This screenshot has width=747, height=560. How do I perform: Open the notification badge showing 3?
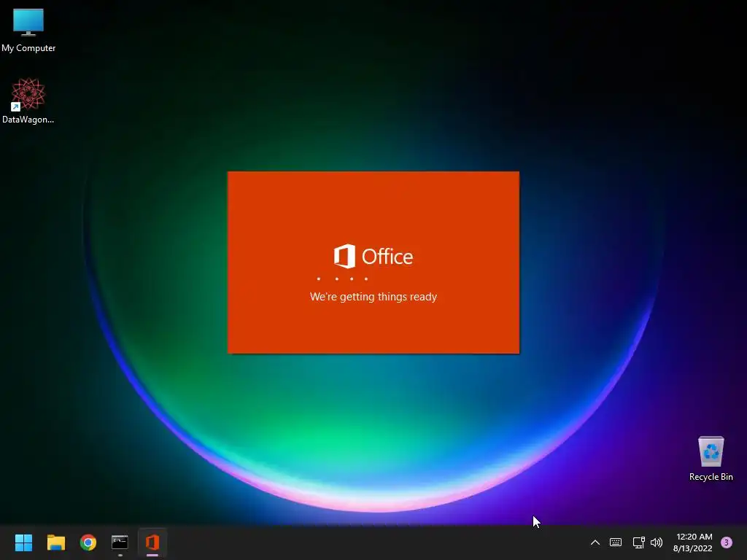coord(727,542)
